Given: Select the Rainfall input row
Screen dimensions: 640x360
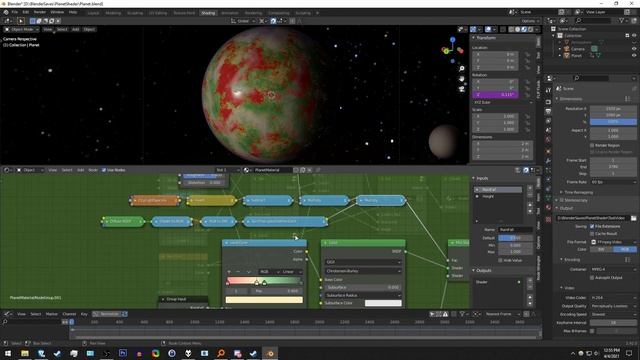Looking at the screenshot, I should pos(498,190).
